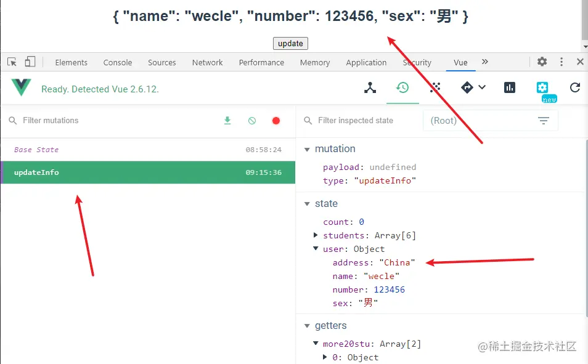Expand the routing dropdown chevron

coord(482,87)
